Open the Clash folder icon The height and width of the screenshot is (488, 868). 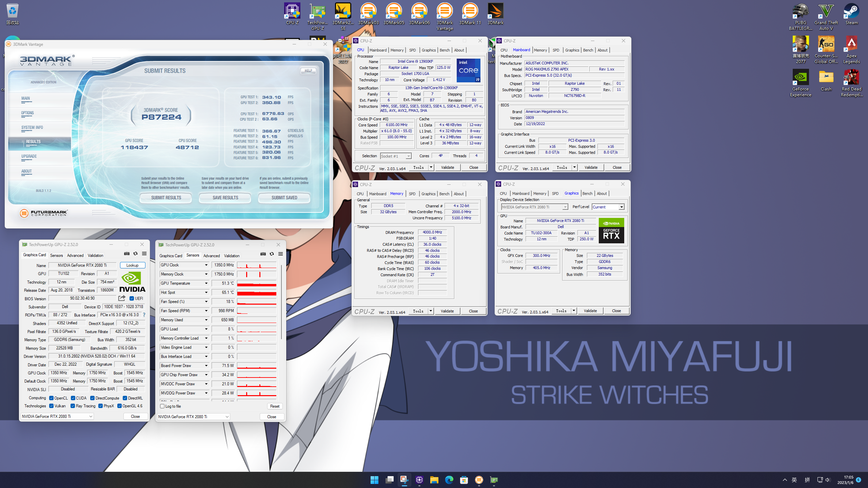pos(826,81)
